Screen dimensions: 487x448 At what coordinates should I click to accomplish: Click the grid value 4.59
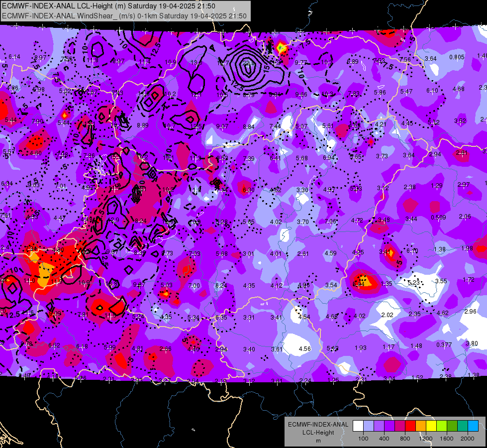pyautogui.click(x=330, y=253)
